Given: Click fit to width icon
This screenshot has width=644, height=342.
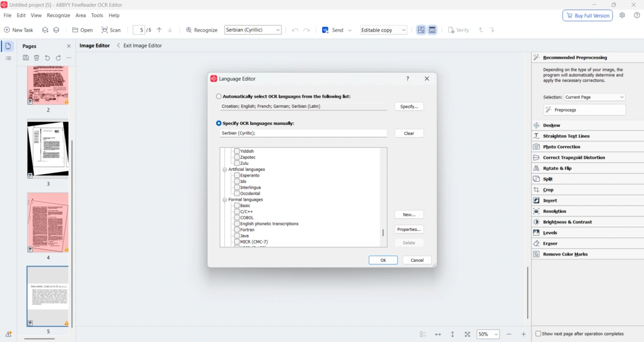Looking at the screenshot, I should coord(438,334).
